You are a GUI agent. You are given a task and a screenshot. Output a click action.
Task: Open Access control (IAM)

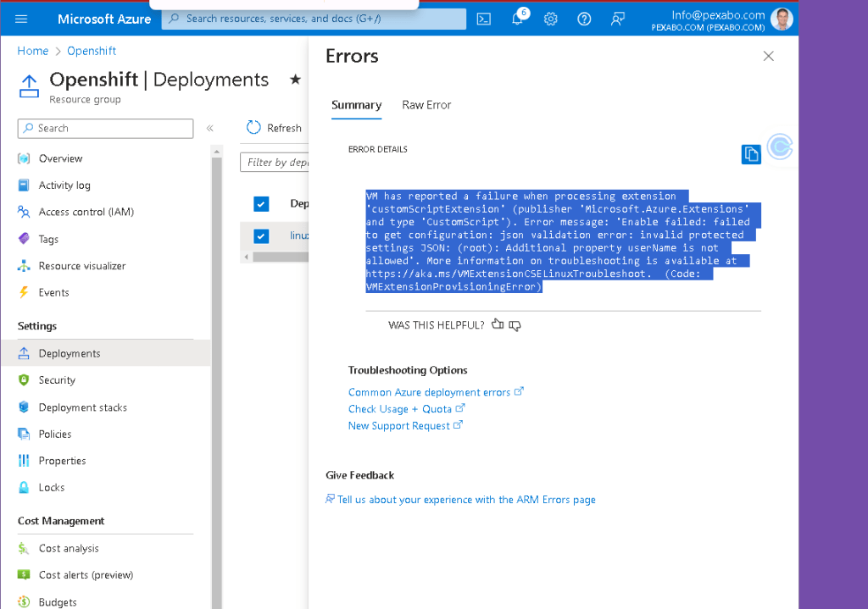[86, 212]
